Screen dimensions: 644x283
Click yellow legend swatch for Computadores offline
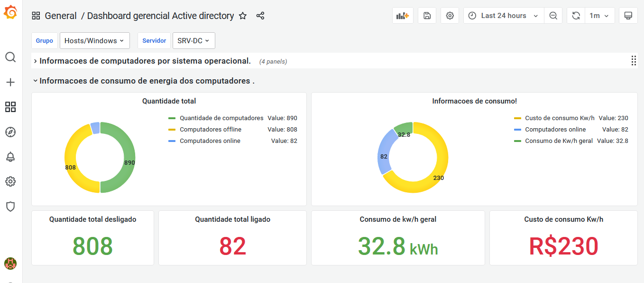click(x=172, y=130)
